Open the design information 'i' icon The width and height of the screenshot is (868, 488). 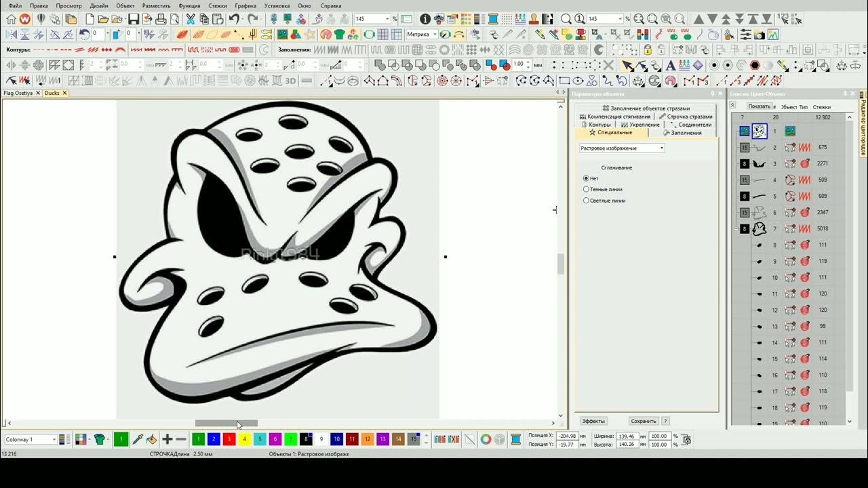(x=425, y=19)
